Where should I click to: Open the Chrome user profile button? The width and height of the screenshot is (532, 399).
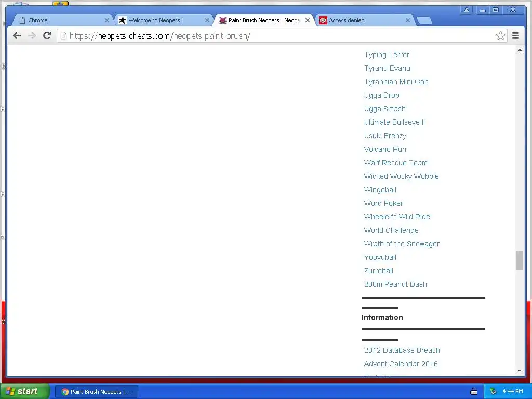[x=467, y=10]
